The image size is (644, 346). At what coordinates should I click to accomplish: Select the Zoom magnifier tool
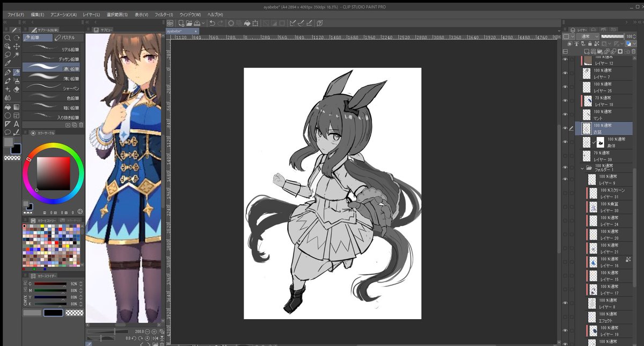8,38
